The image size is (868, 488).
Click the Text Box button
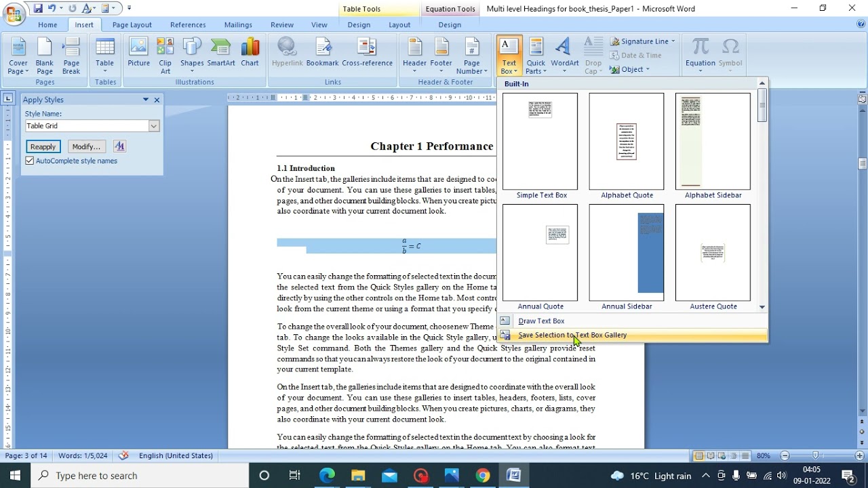509,56
